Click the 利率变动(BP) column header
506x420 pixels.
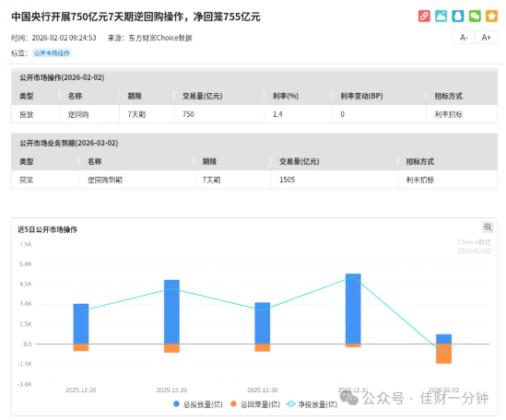[361, 96]
